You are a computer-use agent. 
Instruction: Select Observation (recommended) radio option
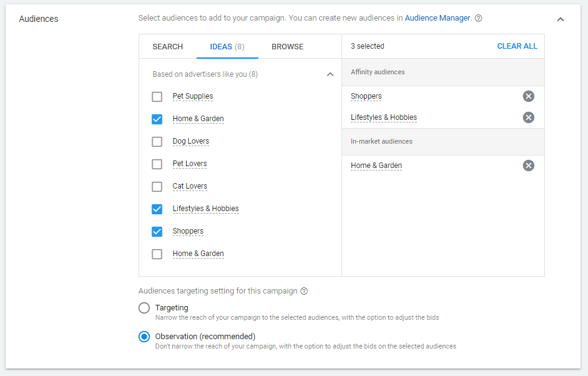[x=144, y=337]
